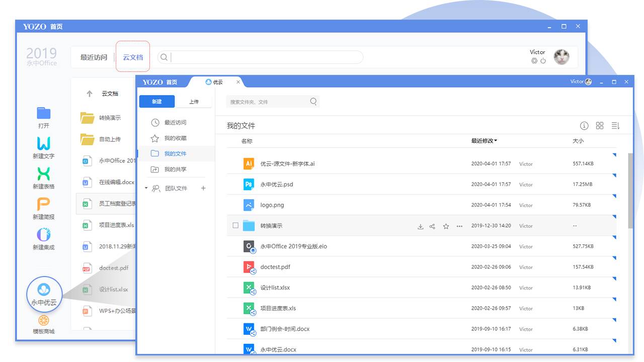This screenshot has height=362, width=644.
Task: Open more options for 转换演示 folder
Action: pos(459,226)
